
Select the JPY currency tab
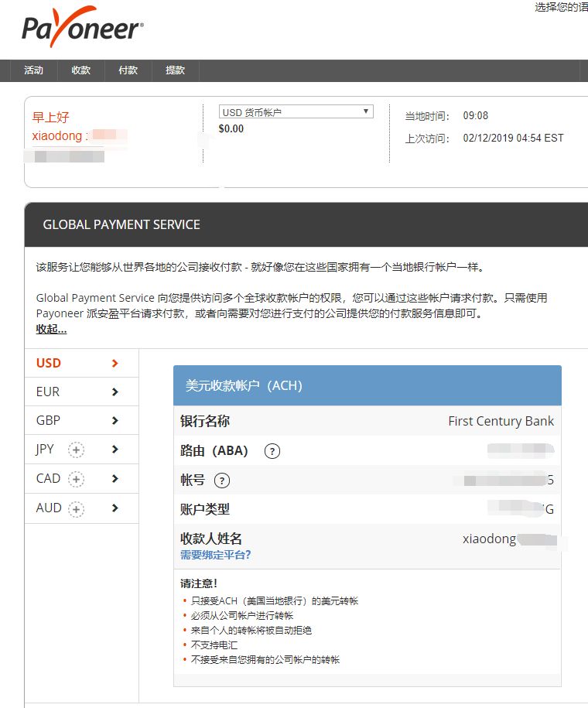pos(81,450)
